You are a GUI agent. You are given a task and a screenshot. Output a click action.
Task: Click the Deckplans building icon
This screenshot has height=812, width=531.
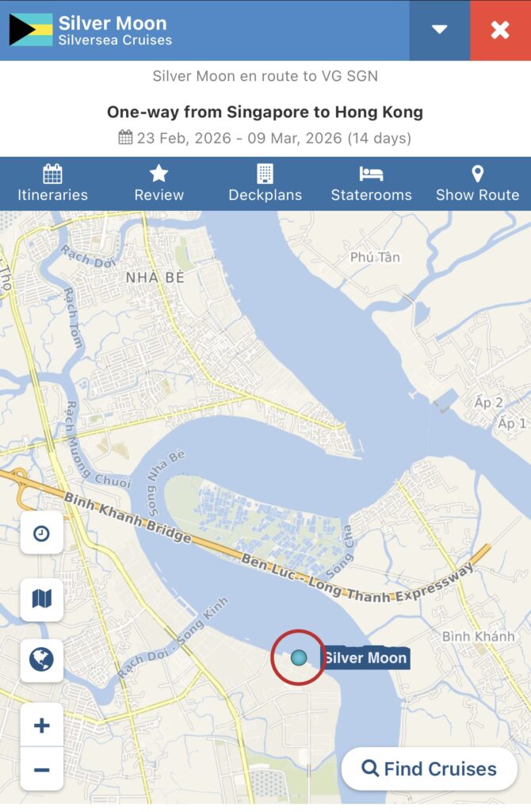tap(265, 174)
